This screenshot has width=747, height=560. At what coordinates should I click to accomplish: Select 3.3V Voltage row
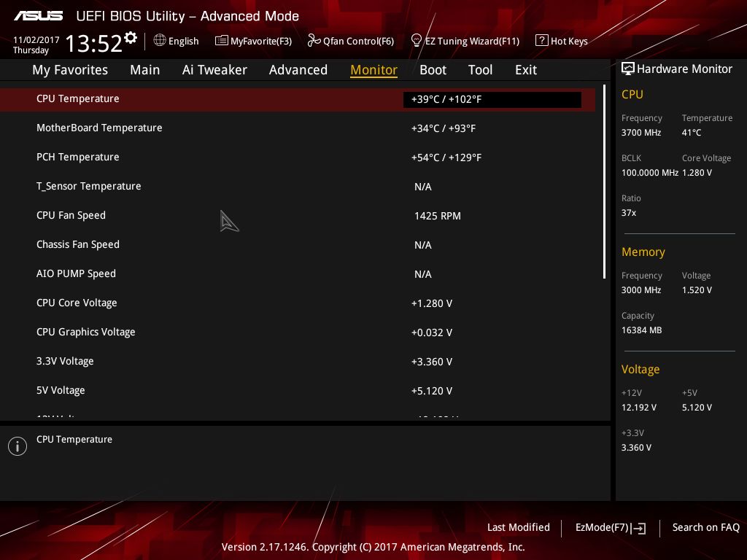coord(298,362)
